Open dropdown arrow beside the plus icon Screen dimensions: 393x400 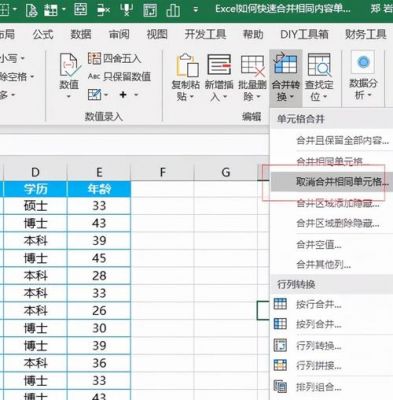click(136, 95)
